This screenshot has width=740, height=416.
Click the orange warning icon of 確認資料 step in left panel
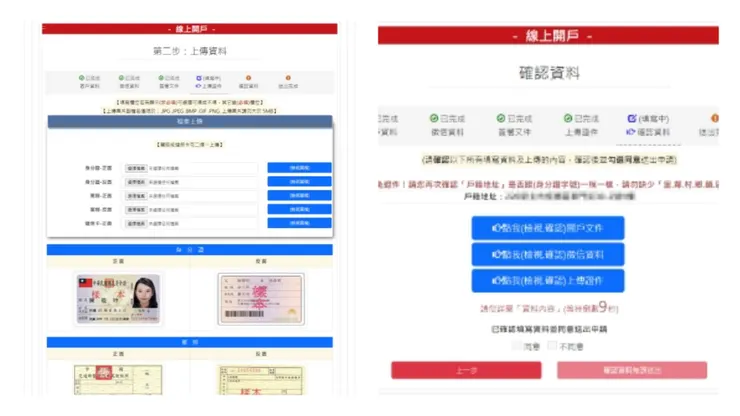tap(248, 78)
